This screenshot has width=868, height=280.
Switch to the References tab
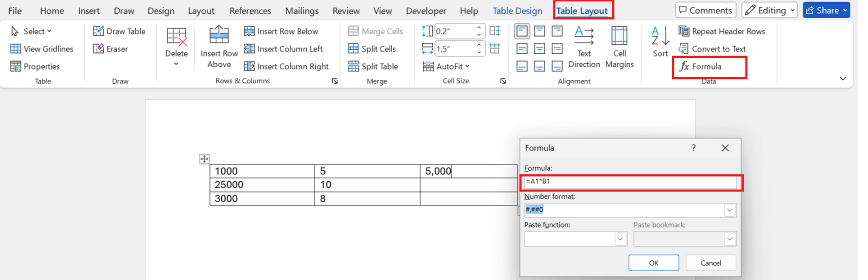point(250,10)
